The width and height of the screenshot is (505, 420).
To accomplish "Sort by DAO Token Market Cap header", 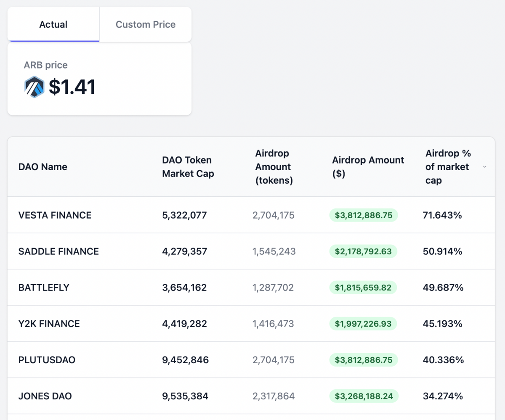I will point(188,167).
